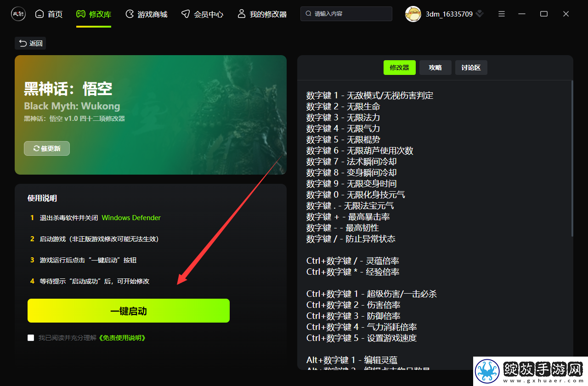Click the 无限化身技元气 line

(x=356, y=195)
